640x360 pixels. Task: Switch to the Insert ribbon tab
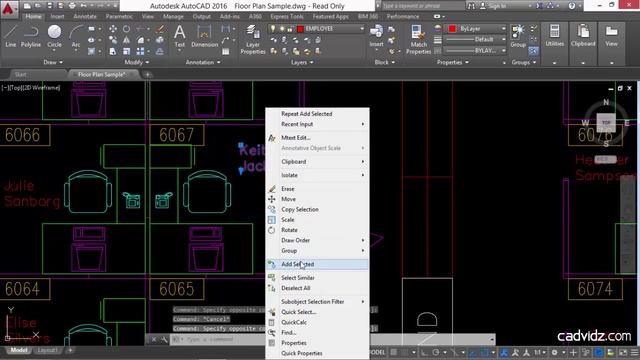[57, 17]
